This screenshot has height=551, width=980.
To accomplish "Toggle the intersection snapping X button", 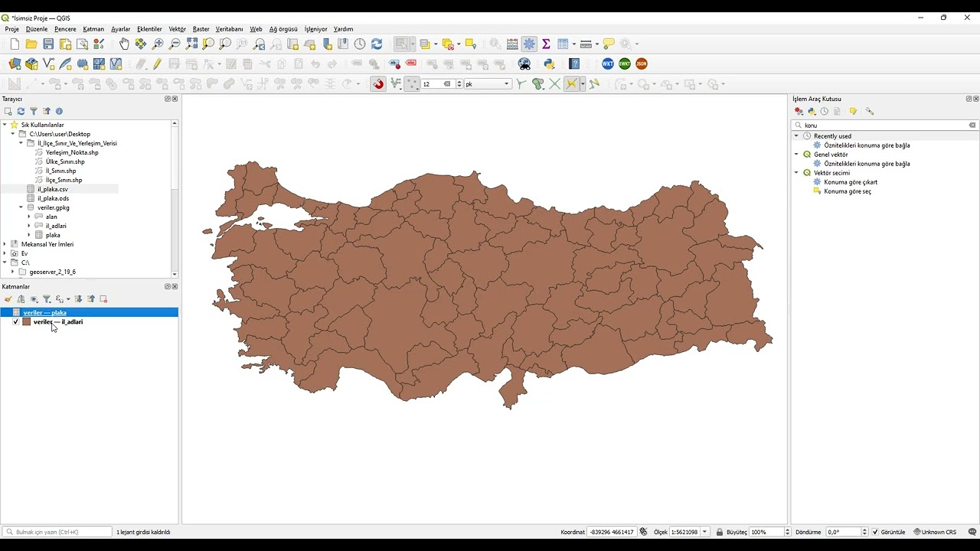I will (x=555, y=84).
